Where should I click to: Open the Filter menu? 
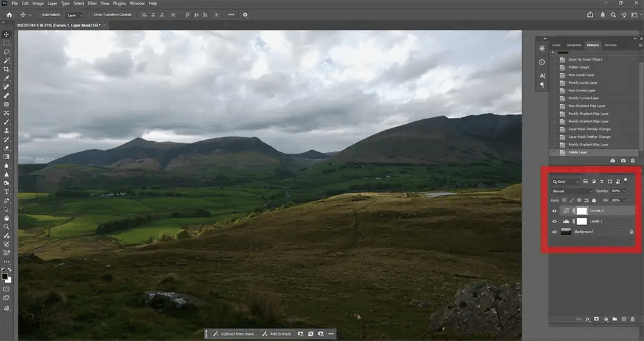(92, 3)
